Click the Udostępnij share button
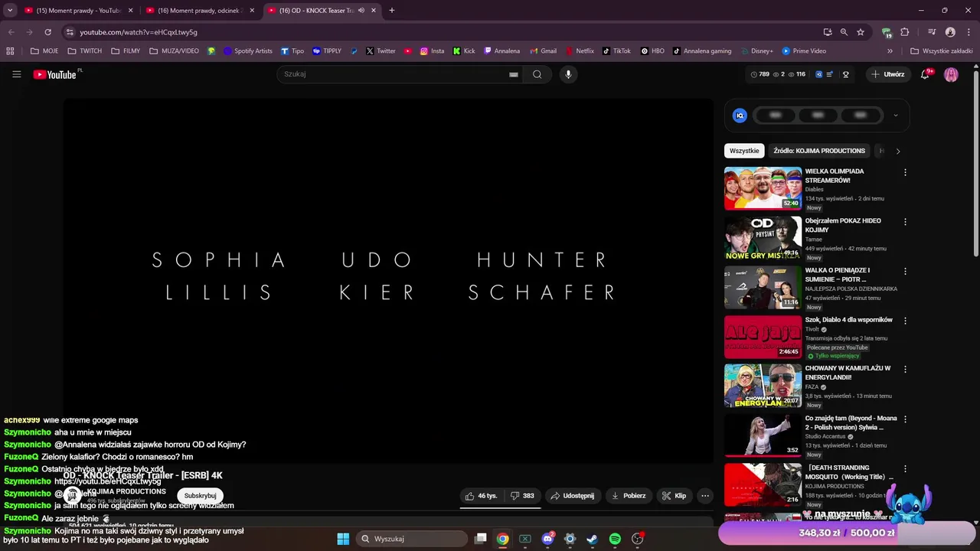 [572, 495]
